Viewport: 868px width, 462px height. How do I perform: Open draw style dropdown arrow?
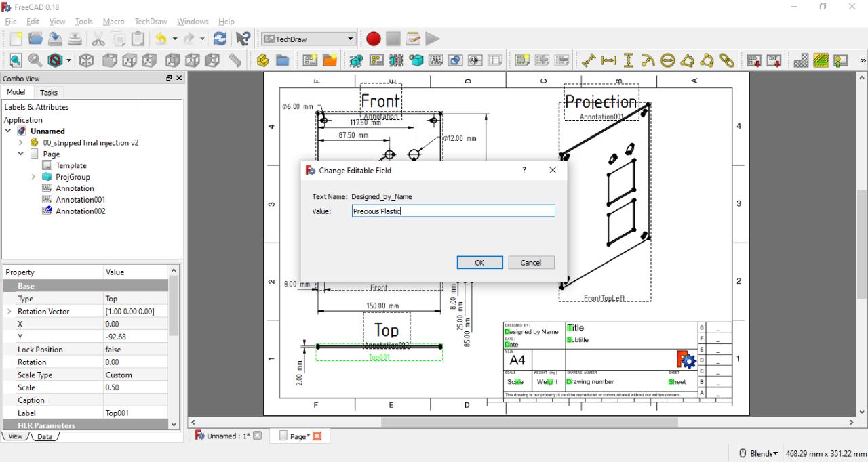point(69,61)
